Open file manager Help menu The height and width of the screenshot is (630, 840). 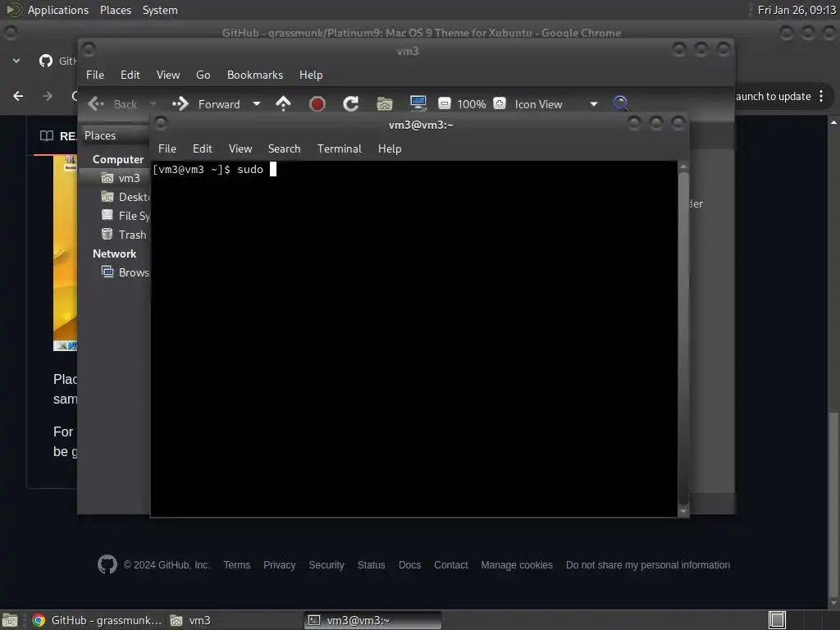pos(311,75)
